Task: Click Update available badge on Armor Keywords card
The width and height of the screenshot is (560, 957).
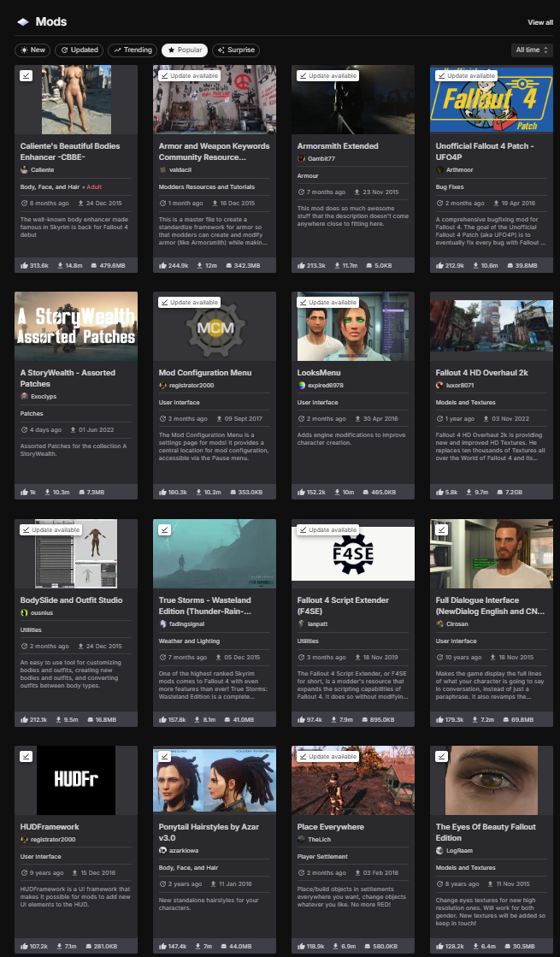Action: (189, 75)
